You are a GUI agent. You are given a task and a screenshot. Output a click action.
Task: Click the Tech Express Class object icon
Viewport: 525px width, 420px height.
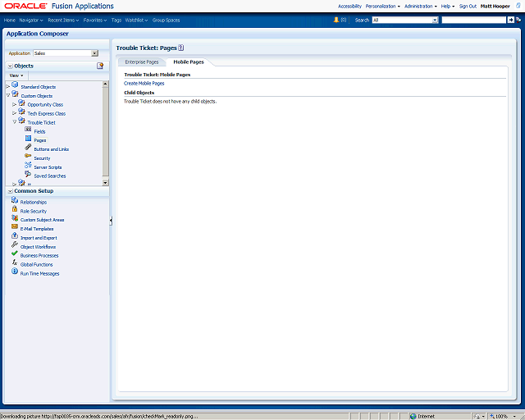[22, 112]
